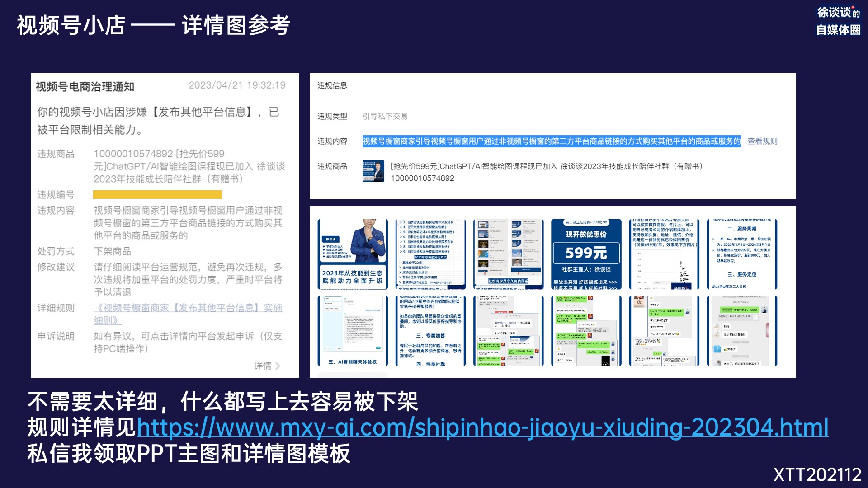Click the slide title 视频号小店 详情图参考
The image size is (868, 488).
(154, 25)
